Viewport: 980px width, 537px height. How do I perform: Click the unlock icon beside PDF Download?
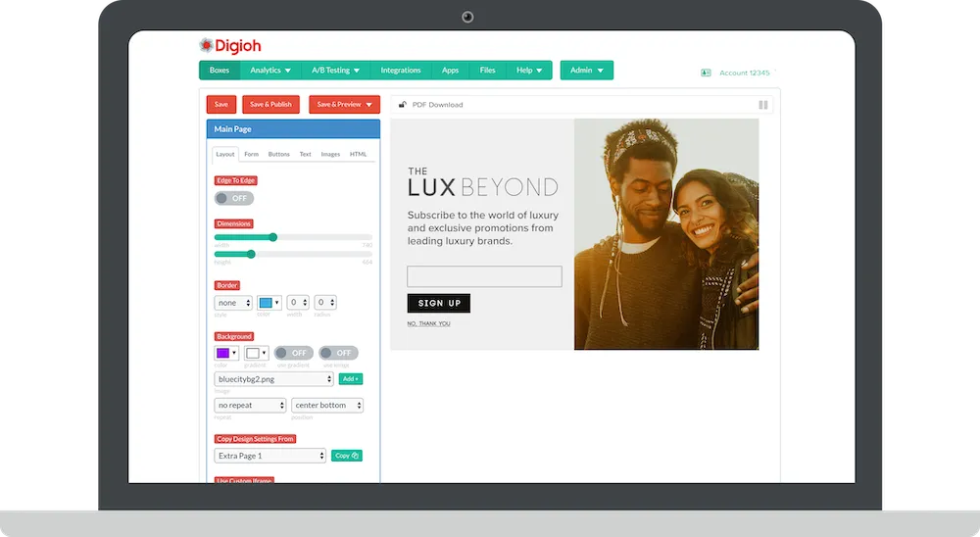403,105
